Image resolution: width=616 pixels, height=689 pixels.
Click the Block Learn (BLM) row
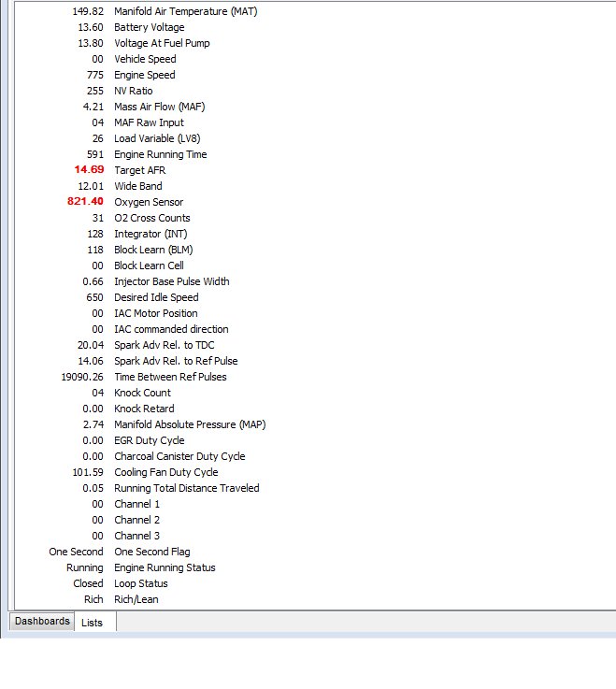click(152, 250)
